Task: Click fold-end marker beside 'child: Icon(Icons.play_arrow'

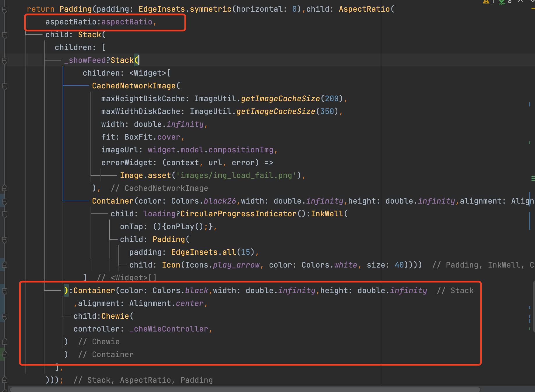Action: click(x=4, y=265)
